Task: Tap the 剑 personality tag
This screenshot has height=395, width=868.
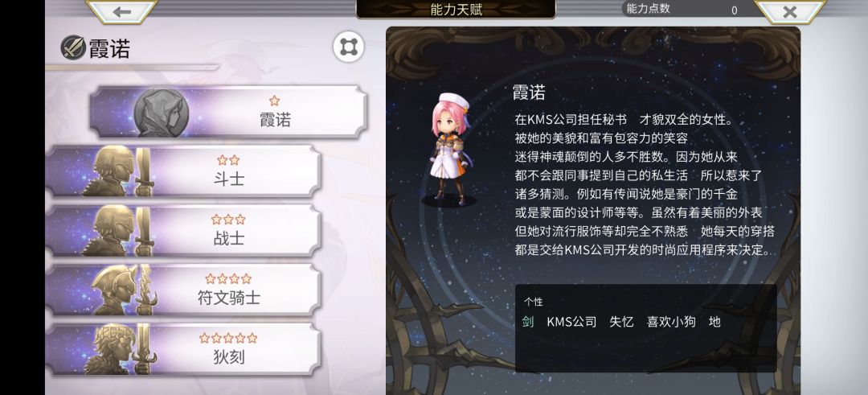Action: coord(528,322)
